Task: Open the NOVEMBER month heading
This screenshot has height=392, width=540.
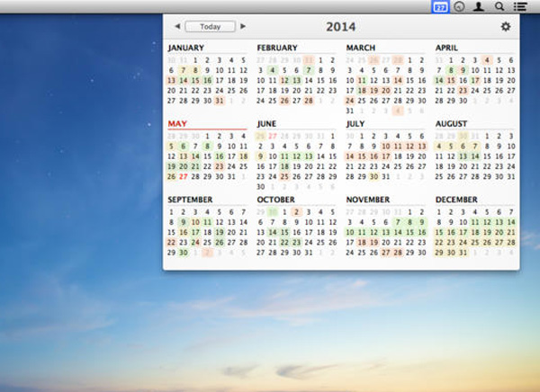Action: 368,200
